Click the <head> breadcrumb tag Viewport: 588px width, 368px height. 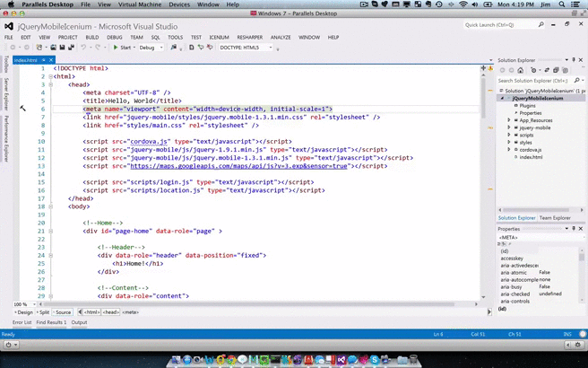click(x=111, y=312)
